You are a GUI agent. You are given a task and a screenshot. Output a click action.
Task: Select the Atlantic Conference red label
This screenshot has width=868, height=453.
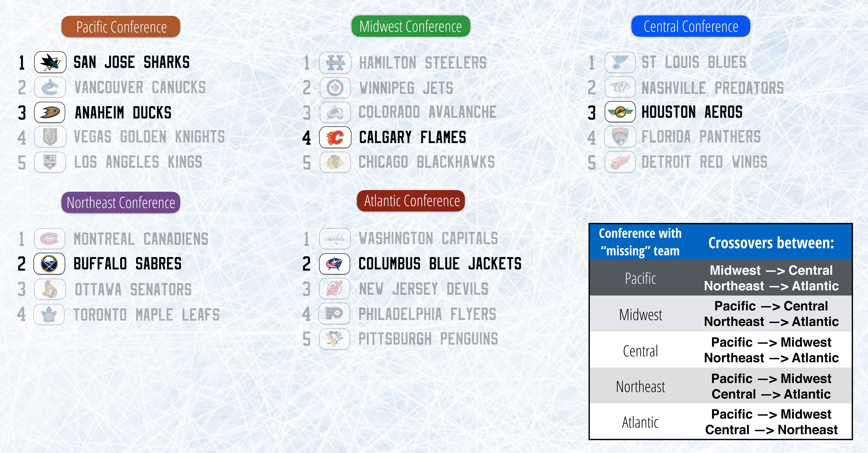tap(411, 201)
